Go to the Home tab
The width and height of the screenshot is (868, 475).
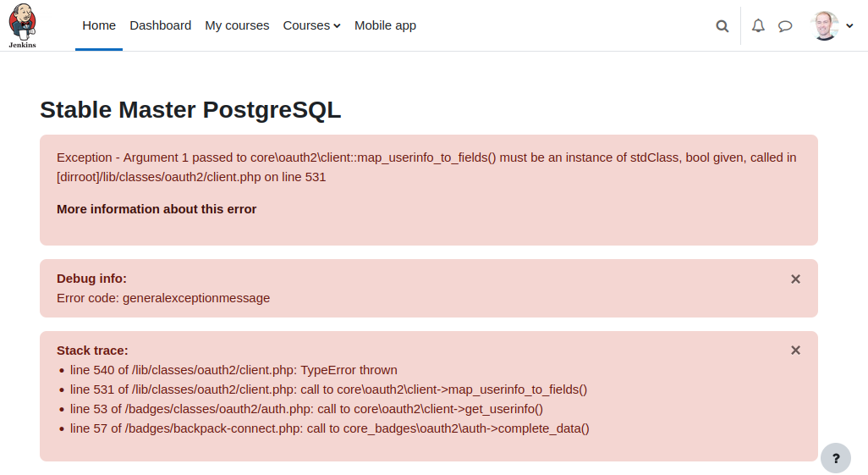pos(99,25)
